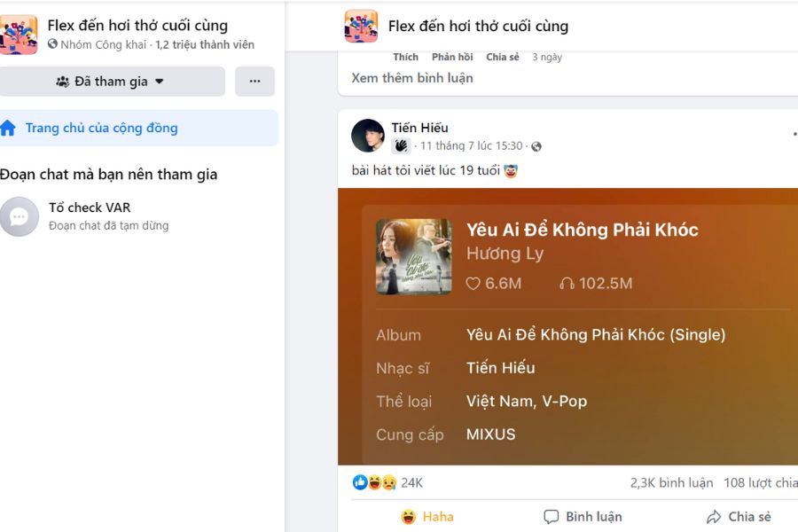Click the globe privacy icon on the post
Screen dimensions: 798x532
pyautogui.click(x=536, y=146)
